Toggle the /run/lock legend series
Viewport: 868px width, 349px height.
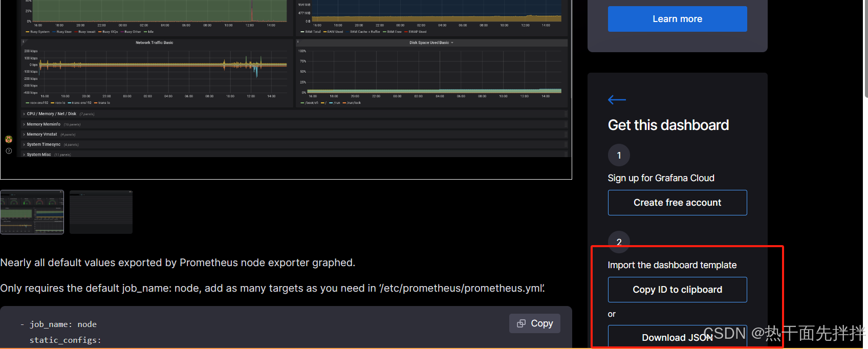(352, 103)
